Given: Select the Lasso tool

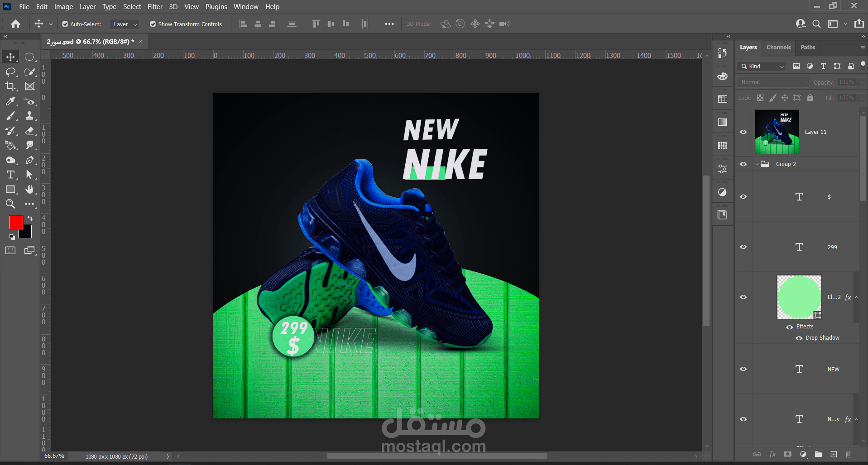Looking at the screenshot, I should pyautogui.click(x=10, y=72).
